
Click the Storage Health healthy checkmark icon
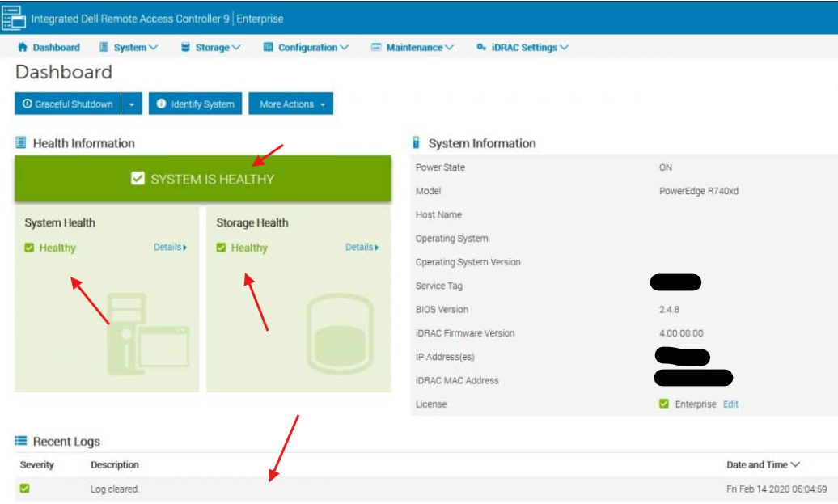coord(223,248)
